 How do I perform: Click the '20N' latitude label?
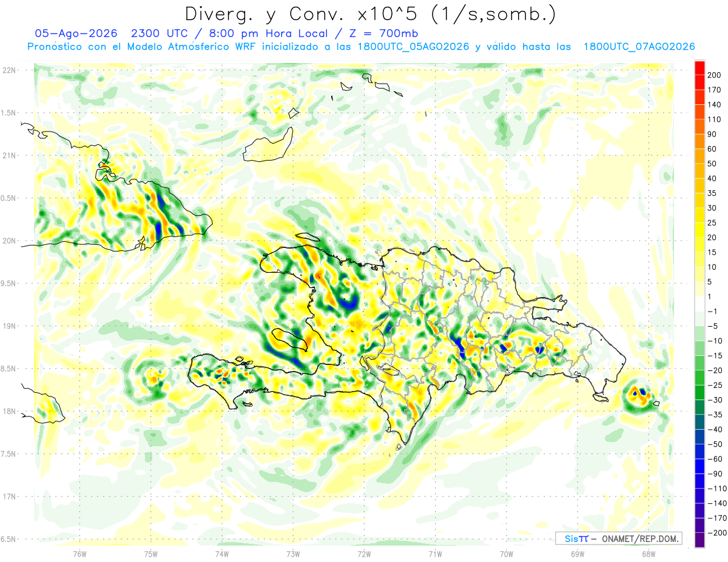click(x=8, y=241)
